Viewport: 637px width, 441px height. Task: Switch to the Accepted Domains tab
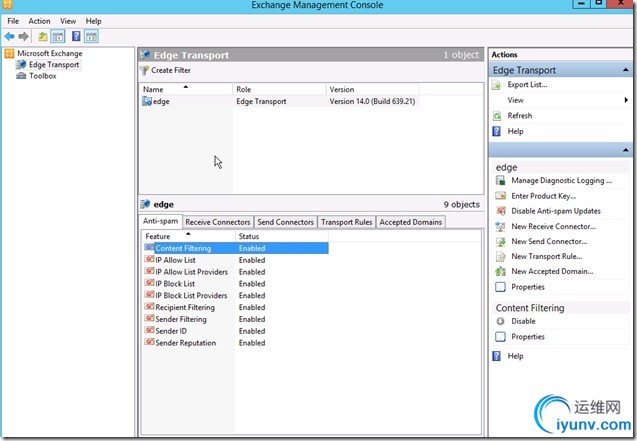click(x=411, y=222)
